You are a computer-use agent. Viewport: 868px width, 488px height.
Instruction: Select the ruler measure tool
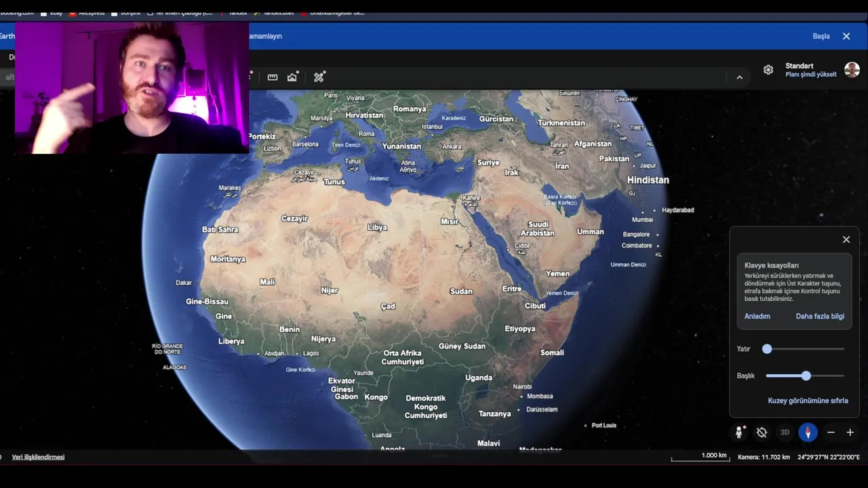coord(273,77)
